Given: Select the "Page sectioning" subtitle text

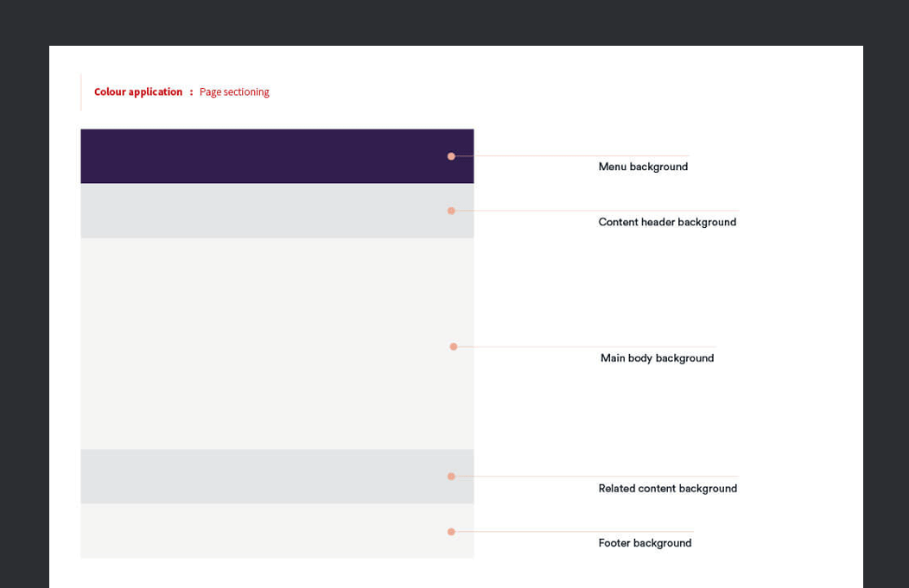Looking at the screenshot, I should [234, 92].
